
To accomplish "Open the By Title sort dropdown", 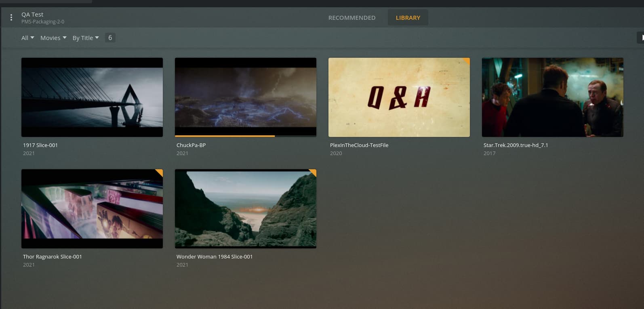I will click(86, 38).
